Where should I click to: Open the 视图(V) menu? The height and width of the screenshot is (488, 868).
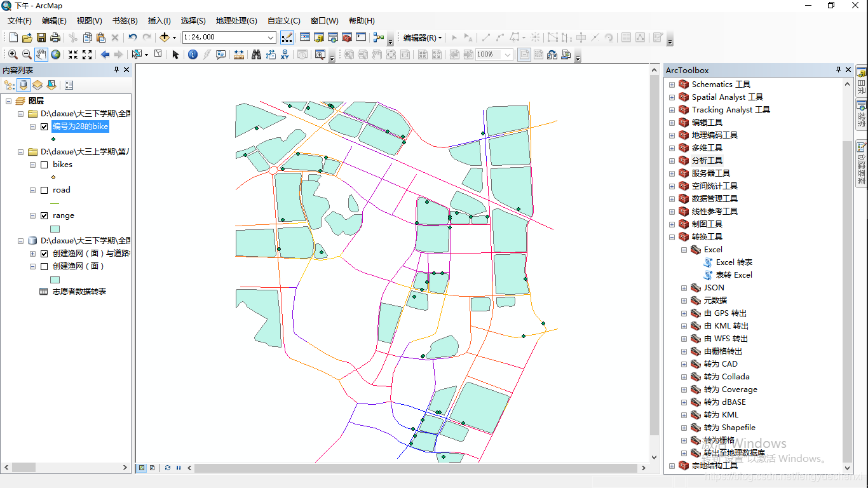pos(89,21)
